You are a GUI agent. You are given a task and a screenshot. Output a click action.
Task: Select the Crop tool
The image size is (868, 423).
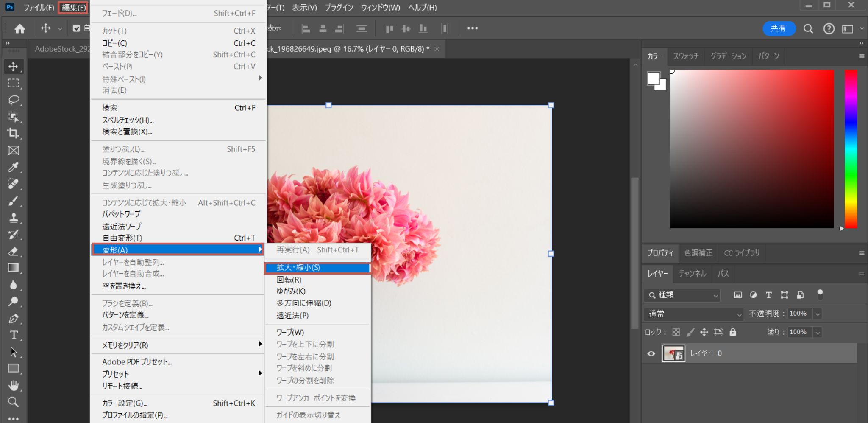[x=13, y=133]
